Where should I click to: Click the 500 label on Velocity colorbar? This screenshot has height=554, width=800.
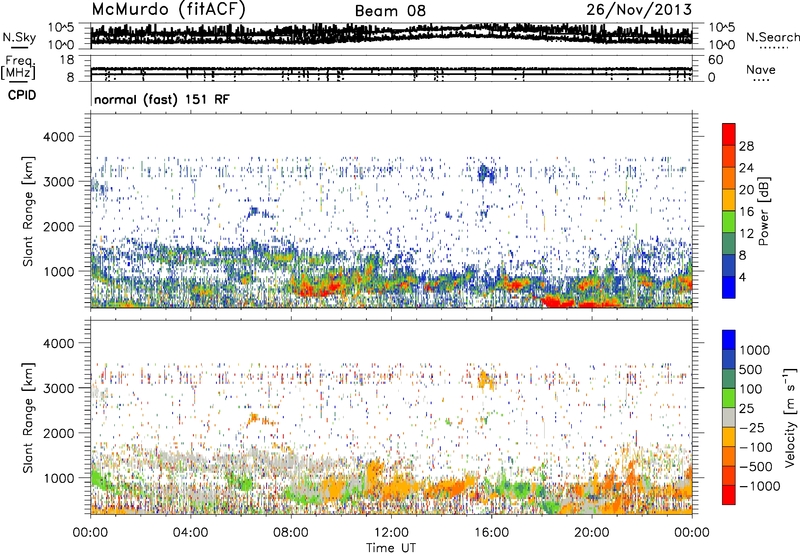tap(751, 370)
